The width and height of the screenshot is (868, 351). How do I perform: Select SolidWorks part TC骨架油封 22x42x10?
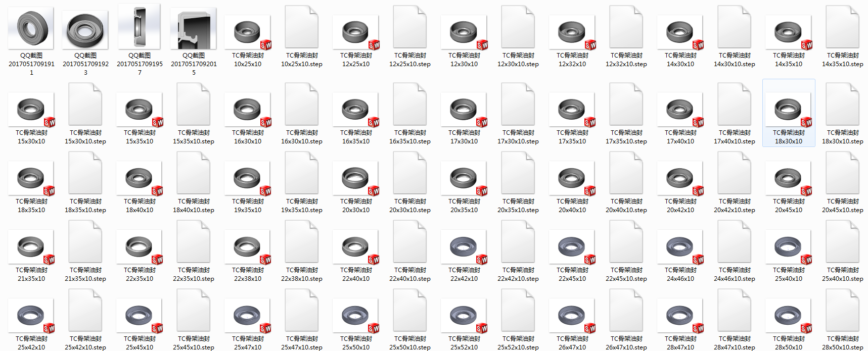pos(464,247)
